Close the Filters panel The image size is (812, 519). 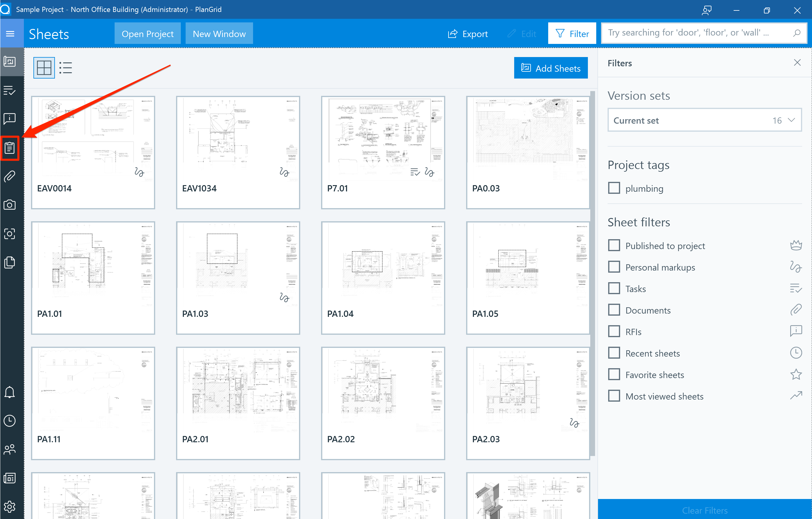797,63
